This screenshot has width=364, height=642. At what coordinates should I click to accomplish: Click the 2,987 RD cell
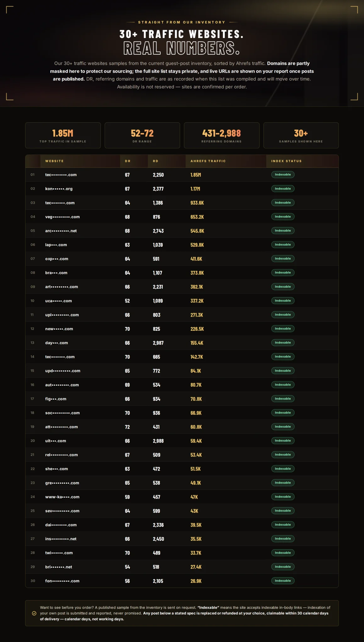click(x=158, y=343)
